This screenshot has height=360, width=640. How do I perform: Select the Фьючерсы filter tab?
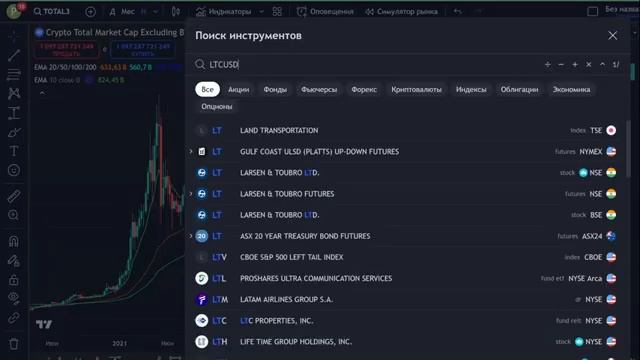click(319, 89)
